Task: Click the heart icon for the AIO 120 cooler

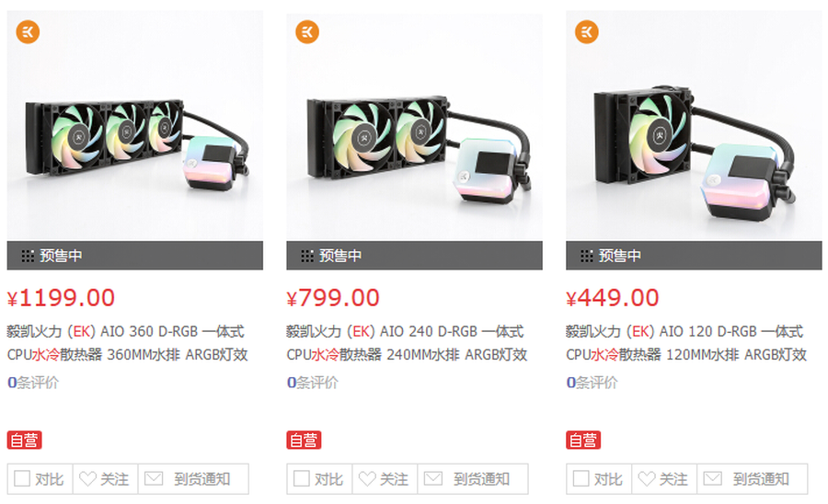Action: point(647,478)
